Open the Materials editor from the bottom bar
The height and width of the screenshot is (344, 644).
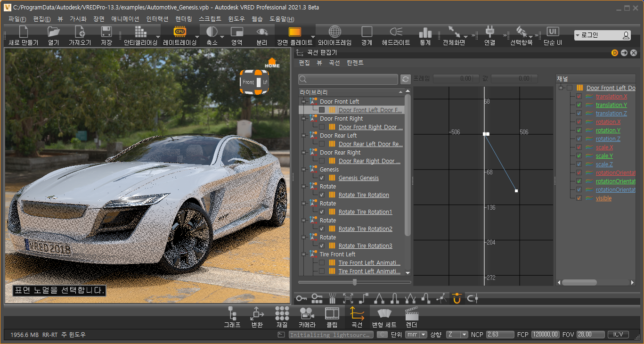click(x=282, y=313)
